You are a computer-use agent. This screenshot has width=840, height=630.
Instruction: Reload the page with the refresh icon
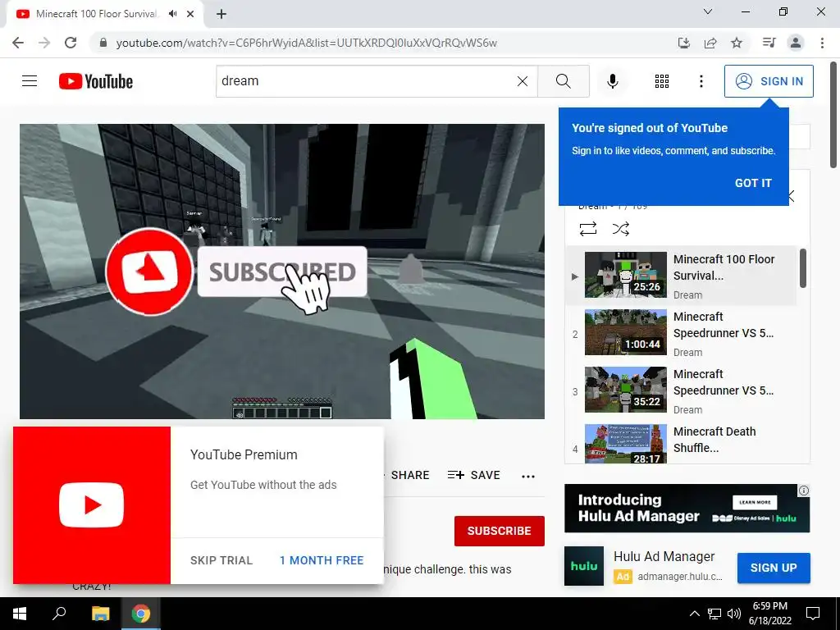71,43
